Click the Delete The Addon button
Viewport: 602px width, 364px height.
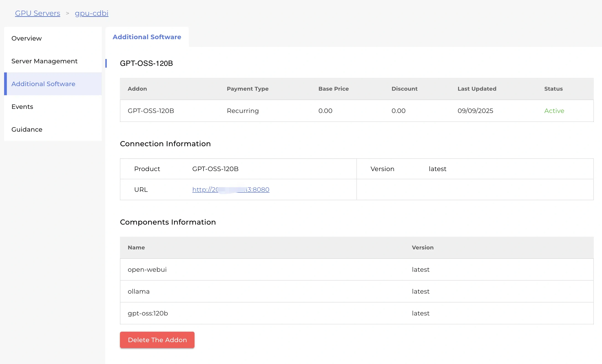point(157,340)
